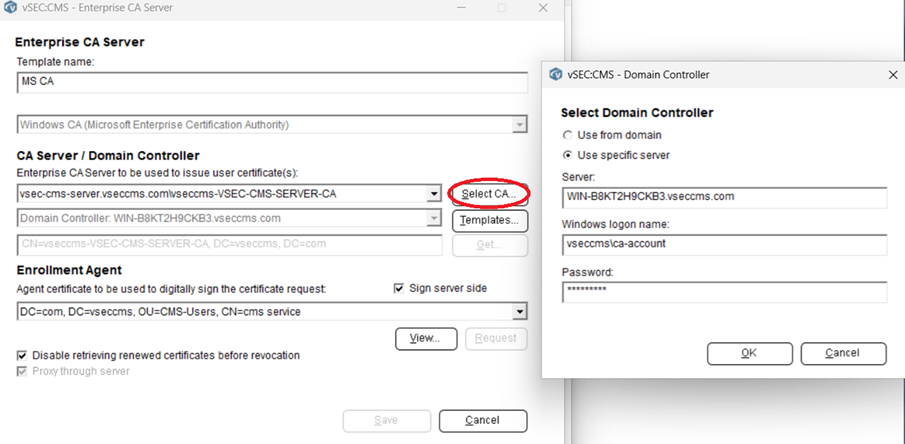The width and height of the screenshot is (905, 444).
Task: Uncheck 'Disable retrieving renewed certificates before revocation'
Action: [22, 356]
